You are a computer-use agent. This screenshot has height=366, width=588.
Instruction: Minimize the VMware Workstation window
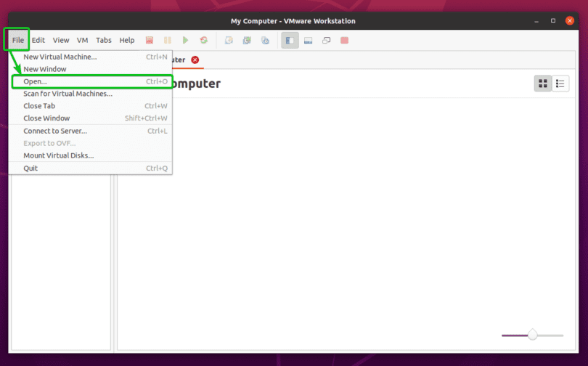coord(536,21)
